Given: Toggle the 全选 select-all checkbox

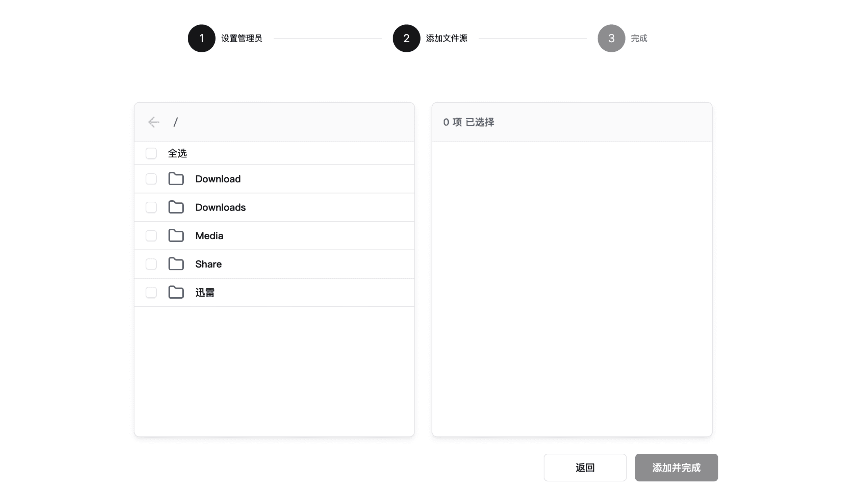Looking at the screenshot, I should click(x=151, y=153).
